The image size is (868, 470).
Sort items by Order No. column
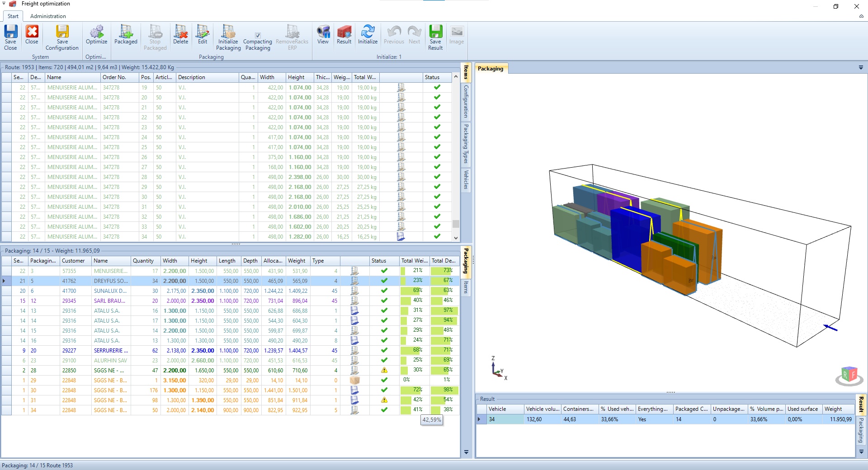click(x=120, y=77)
